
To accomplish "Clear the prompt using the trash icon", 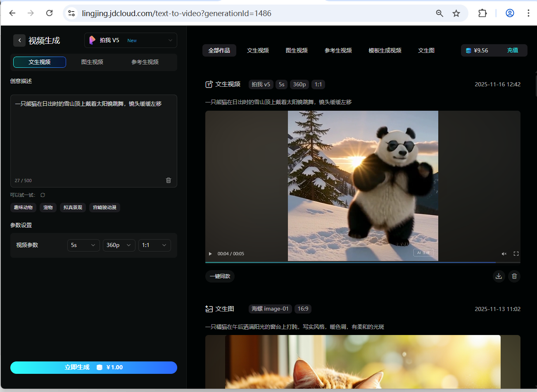I will tap(168, 180).
